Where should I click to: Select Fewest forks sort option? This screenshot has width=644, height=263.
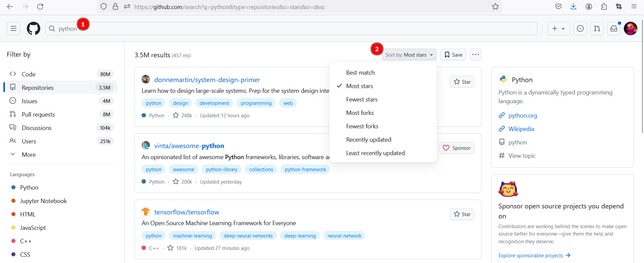[x=383, y=126]
